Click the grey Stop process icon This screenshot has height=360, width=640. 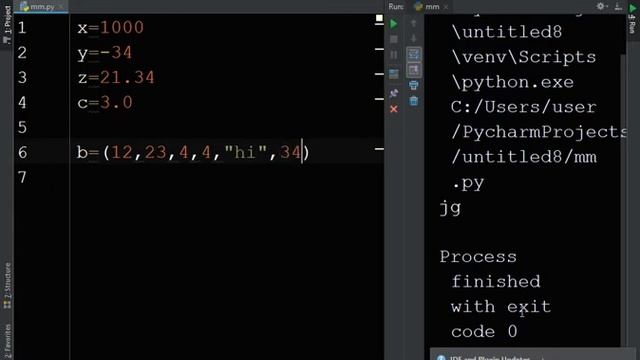[x=393, y=39]
